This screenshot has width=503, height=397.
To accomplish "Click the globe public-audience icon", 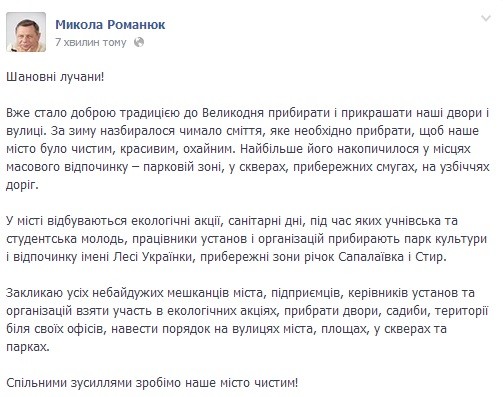I will 139,42.
